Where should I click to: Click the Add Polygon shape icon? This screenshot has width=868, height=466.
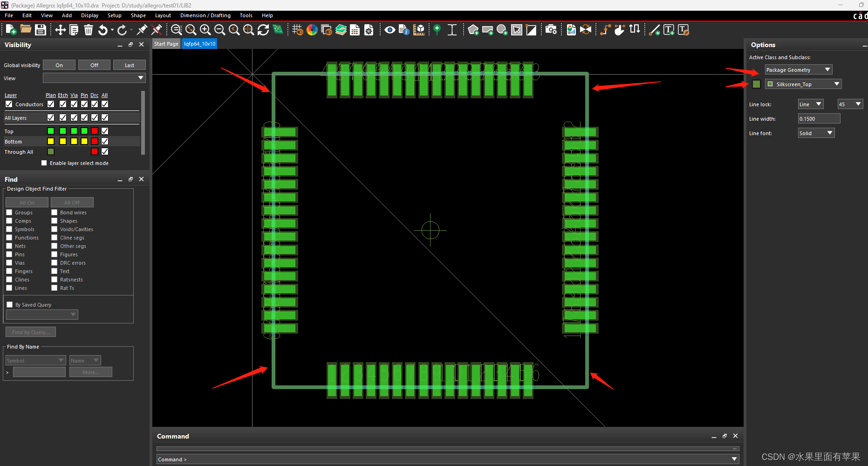click(473, 30)
